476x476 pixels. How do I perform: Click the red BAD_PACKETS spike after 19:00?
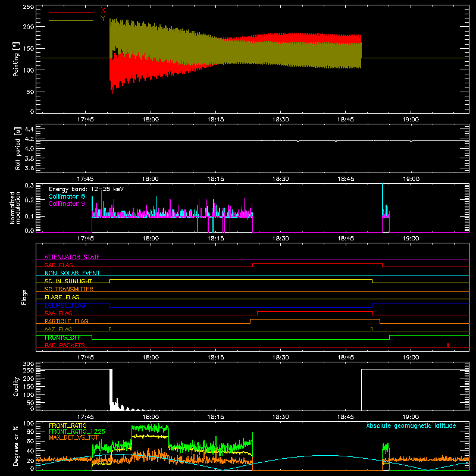(448, 345)
